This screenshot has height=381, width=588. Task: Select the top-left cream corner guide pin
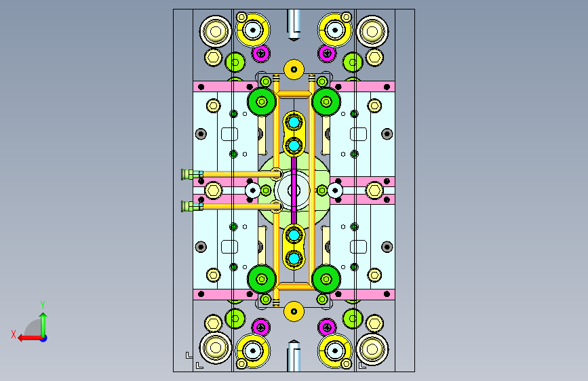216,31
